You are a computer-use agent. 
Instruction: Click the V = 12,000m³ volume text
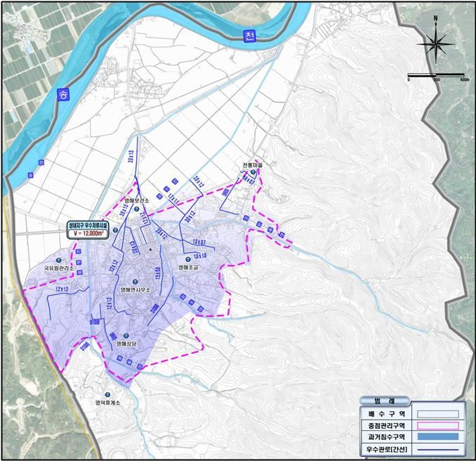pyautogui.click(x=87, y=234)
